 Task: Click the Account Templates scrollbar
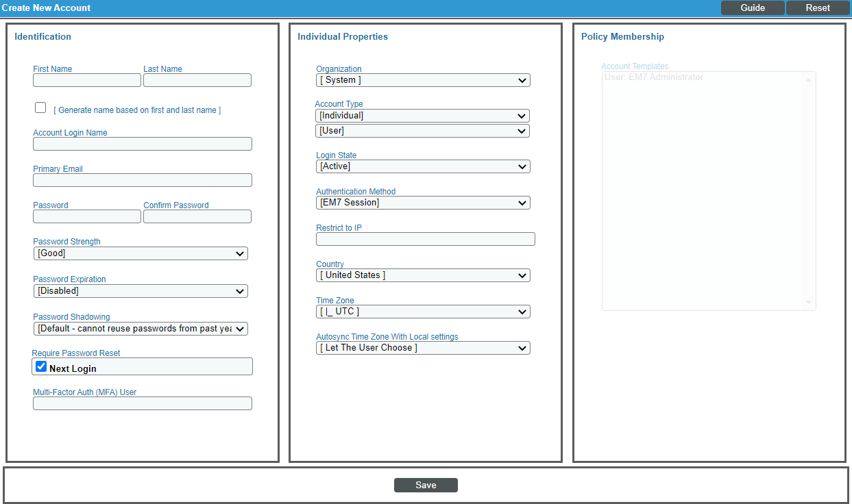point(808,190)
